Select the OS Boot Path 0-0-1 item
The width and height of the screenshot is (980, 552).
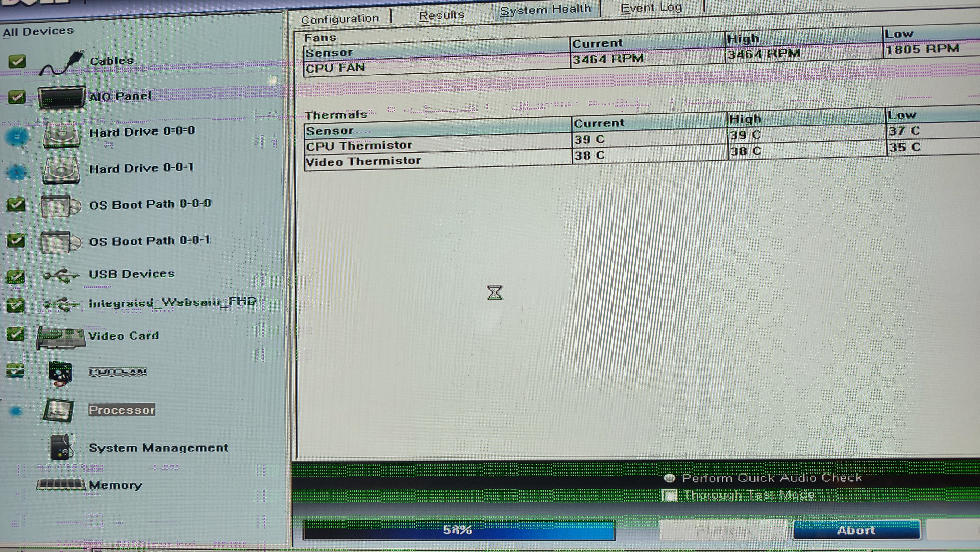[x=149, y=241]
